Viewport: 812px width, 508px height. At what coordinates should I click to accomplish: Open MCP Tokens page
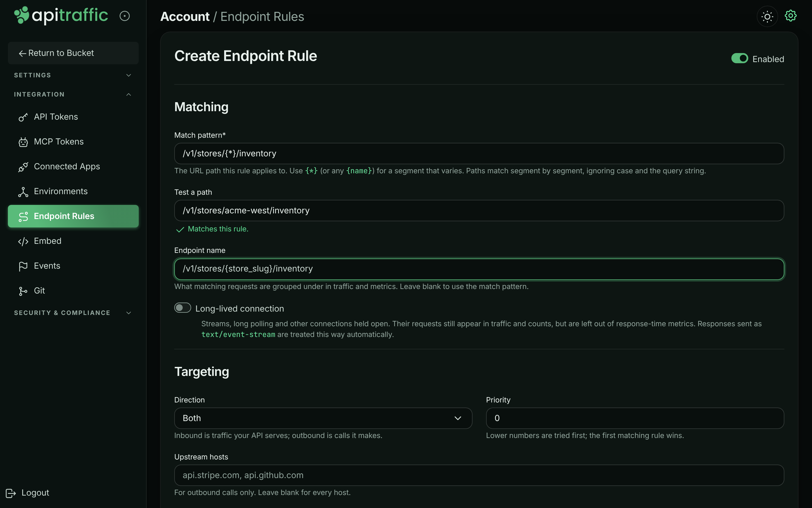click(73, 142)
